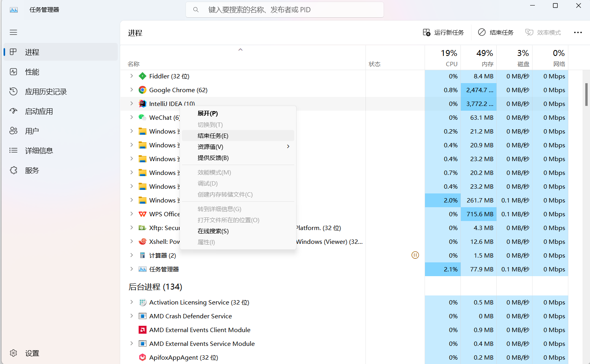This screenshot has width=590, height=364.
Task: Open the App history page icon
Action: point(13,91)
